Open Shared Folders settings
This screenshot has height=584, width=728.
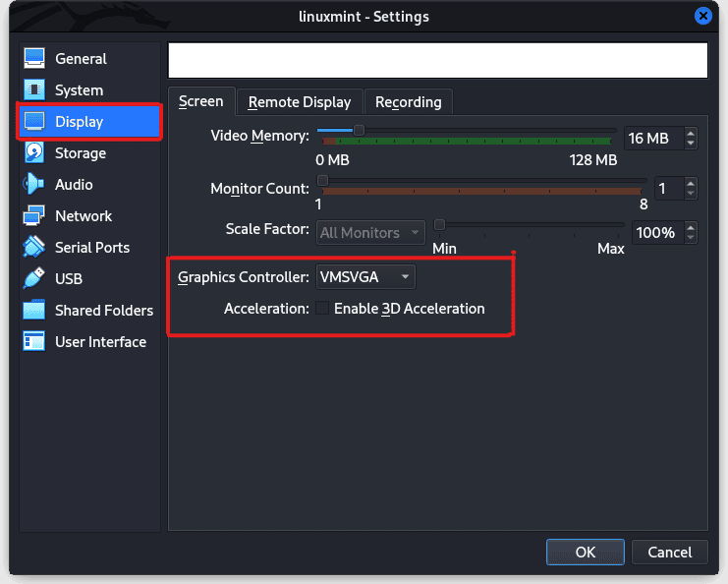pos(90,311)
